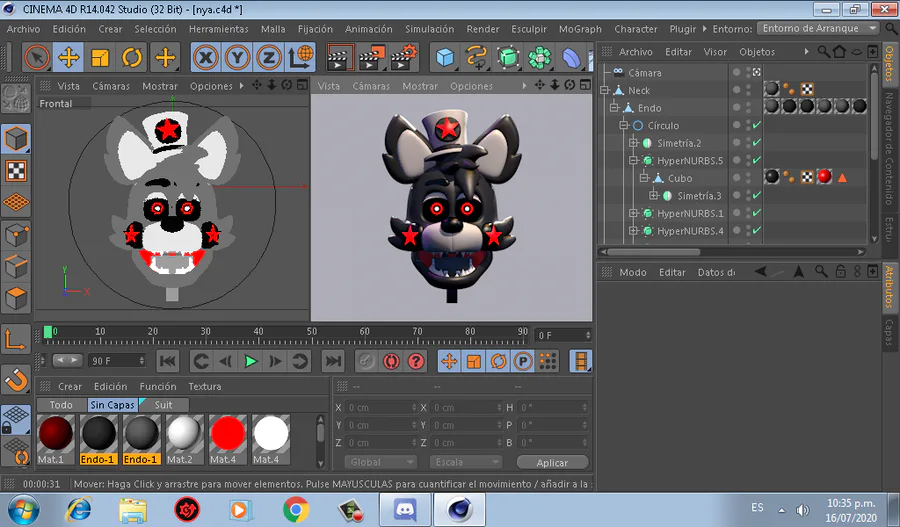Activate the Move tool in top toolbar
Screen dimensions: 900x527
pos(69,57)
